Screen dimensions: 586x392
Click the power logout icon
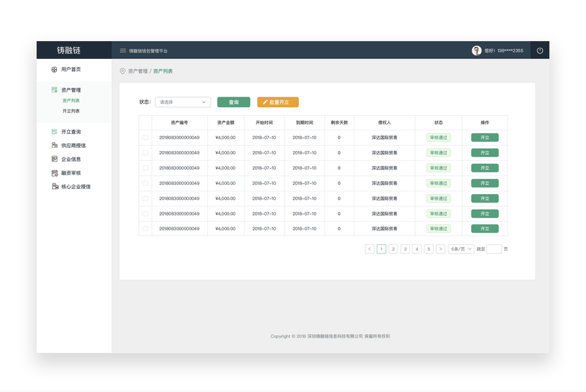[x=540, y=50]
